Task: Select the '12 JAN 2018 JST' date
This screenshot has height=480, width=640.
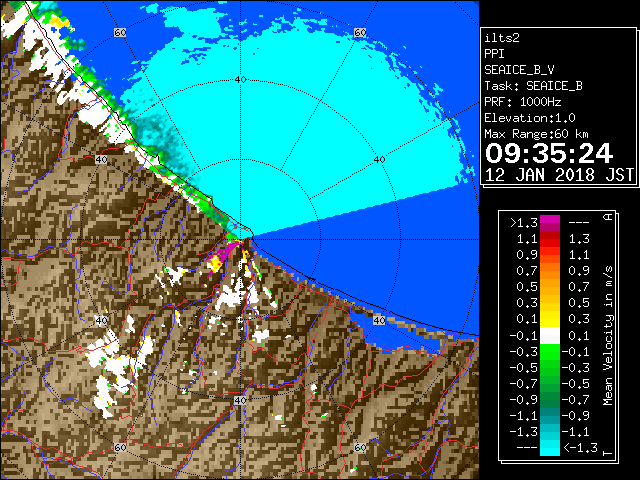Action: pos(559,175)
